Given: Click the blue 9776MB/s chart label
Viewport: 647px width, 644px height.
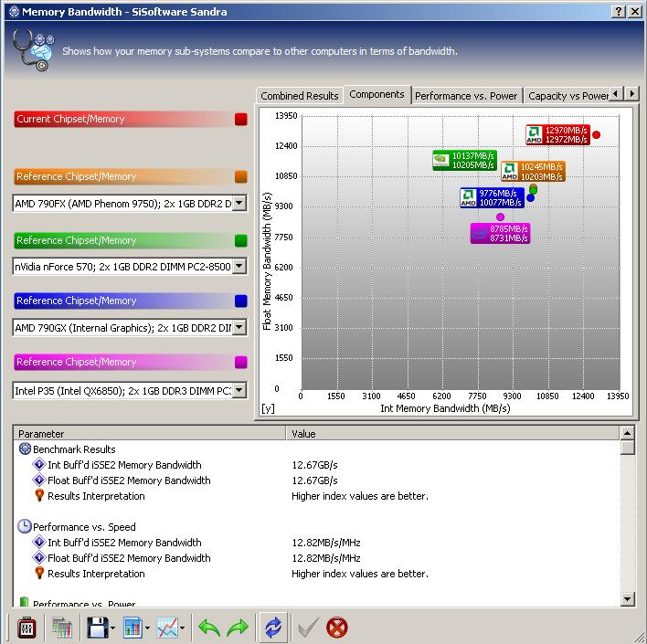Looking at the screenshot, I should tap(492, 197).
